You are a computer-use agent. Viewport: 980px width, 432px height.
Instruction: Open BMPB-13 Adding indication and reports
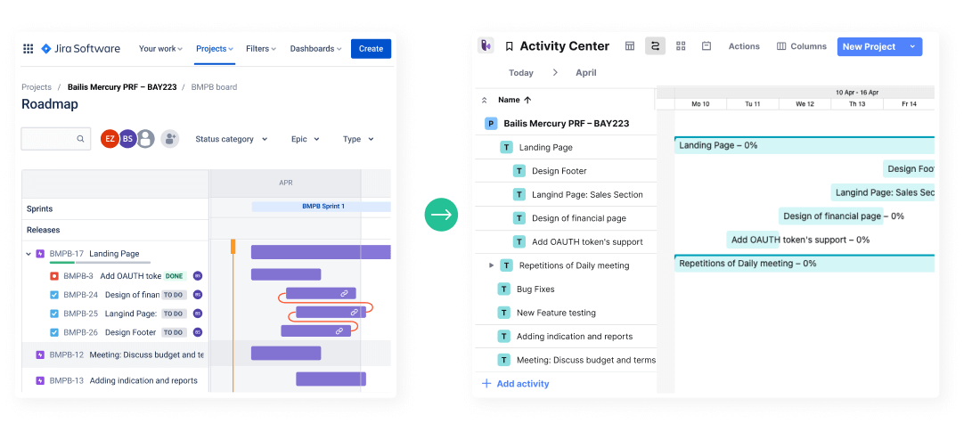pos(143,380)
